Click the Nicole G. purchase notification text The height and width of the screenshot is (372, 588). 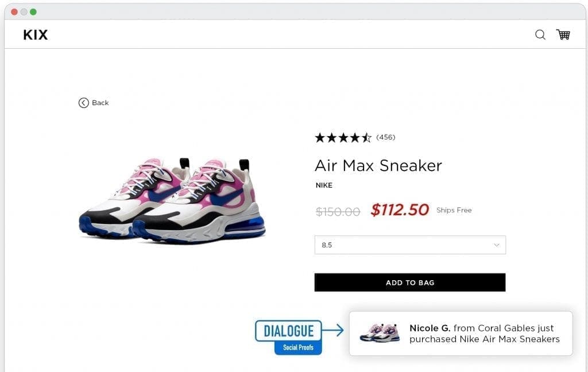click(x=484, y=334)
